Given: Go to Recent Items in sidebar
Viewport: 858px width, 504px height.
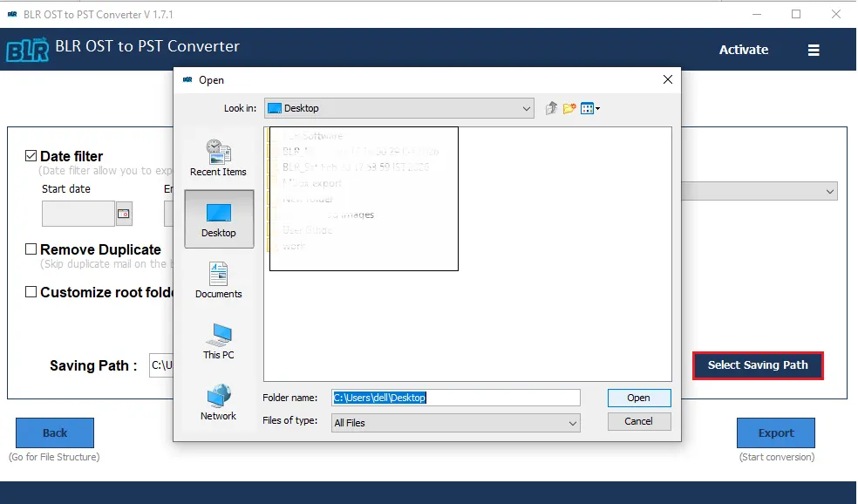Looking at the screenshot, I should (218, 158).
